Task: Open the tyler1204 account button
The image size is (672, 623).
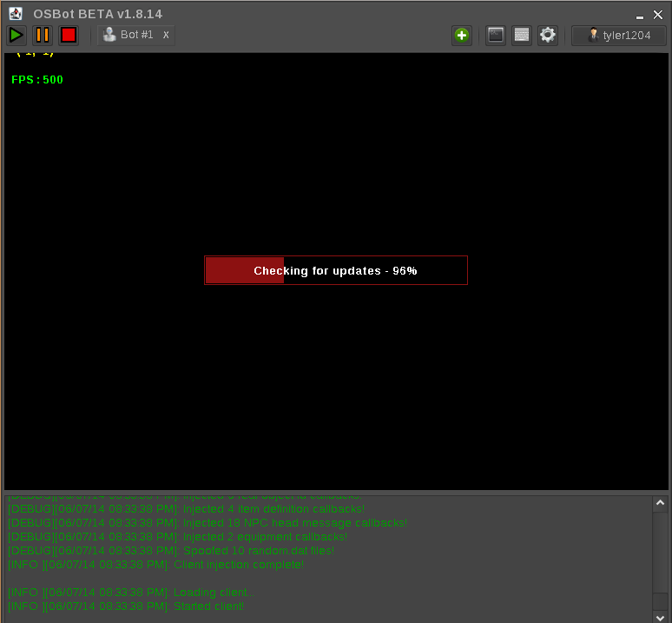Action: click(x=619, y=35)
